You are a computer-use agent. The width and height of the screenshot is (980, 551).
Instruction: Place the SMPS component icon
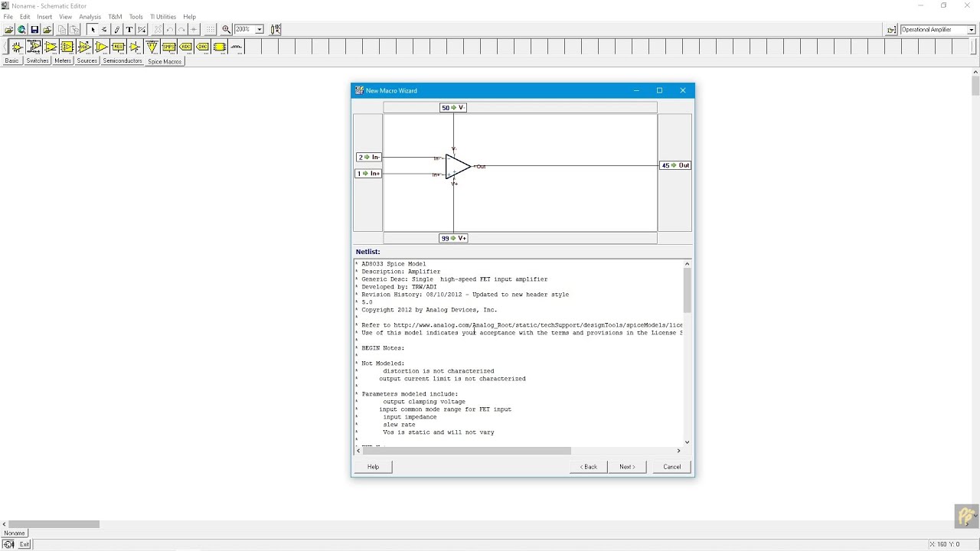168,47
